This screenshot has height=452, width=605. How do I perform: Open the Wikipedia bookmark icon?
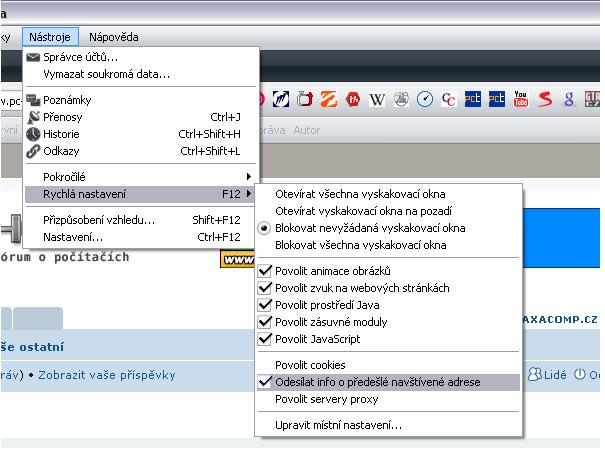[377, 99]
